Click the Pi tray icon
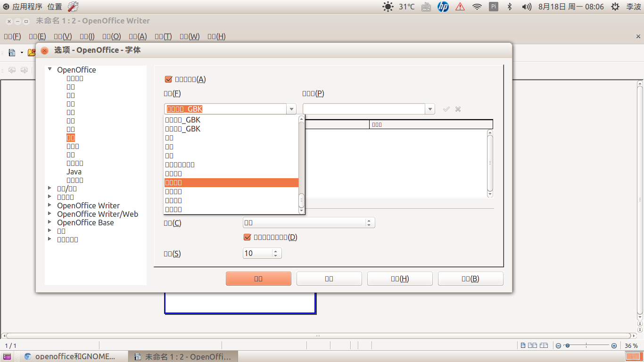The width and height of the screenshot is (644, 362). pyautogui.click(x=493, y=7)
